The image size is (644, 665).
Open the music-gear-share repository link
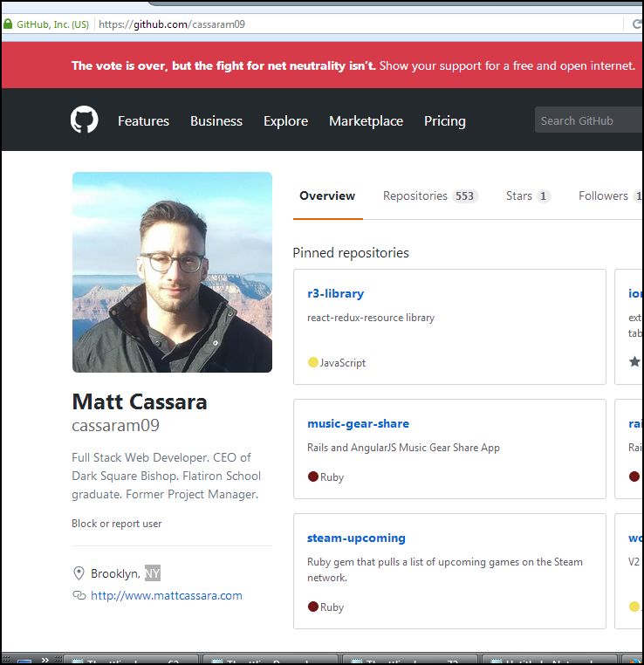(359, 423)
